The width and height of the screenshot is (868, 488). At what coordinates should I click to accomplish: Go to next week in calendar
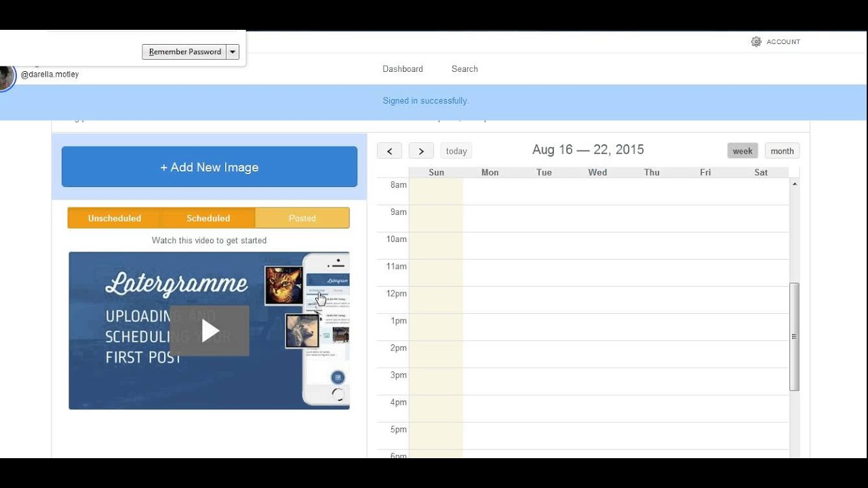[x=421, y=151]
